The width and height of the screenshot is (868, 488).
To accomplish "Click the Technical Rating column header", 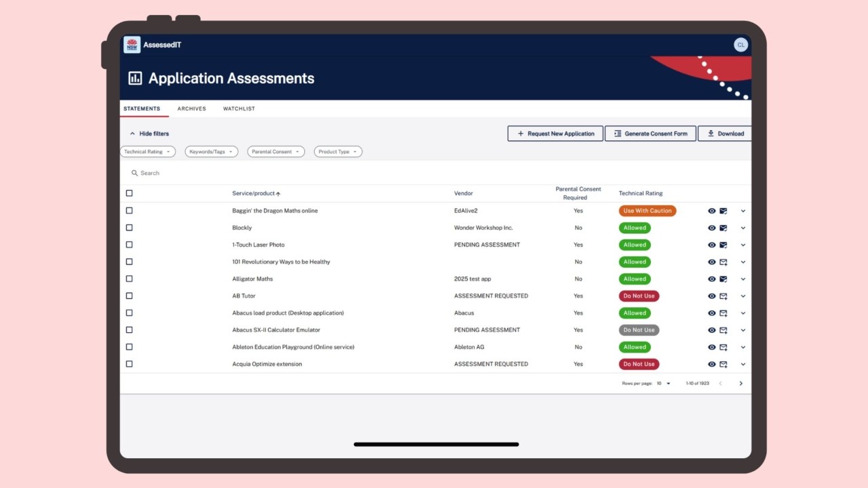I will [641, 193].
